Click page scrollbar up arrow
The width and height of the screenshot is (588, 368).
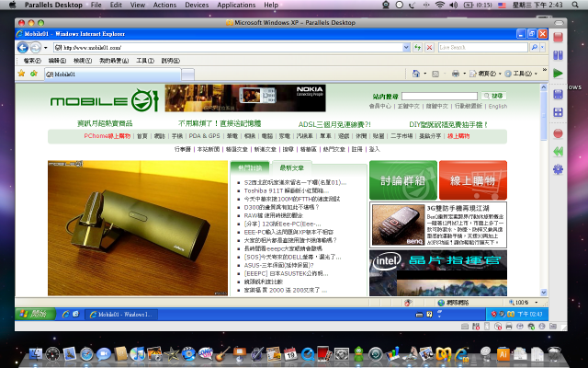[x=544, y=87]
